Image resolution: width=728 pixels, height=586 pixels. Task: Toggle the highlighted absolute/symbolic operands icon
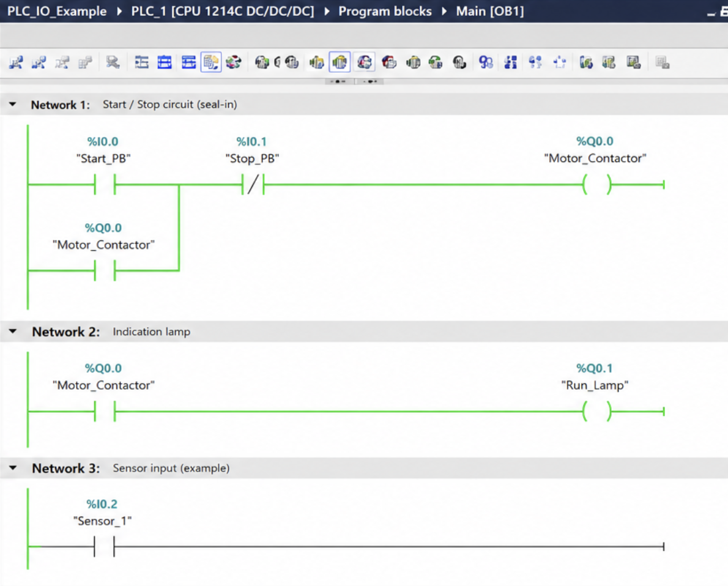211,62
